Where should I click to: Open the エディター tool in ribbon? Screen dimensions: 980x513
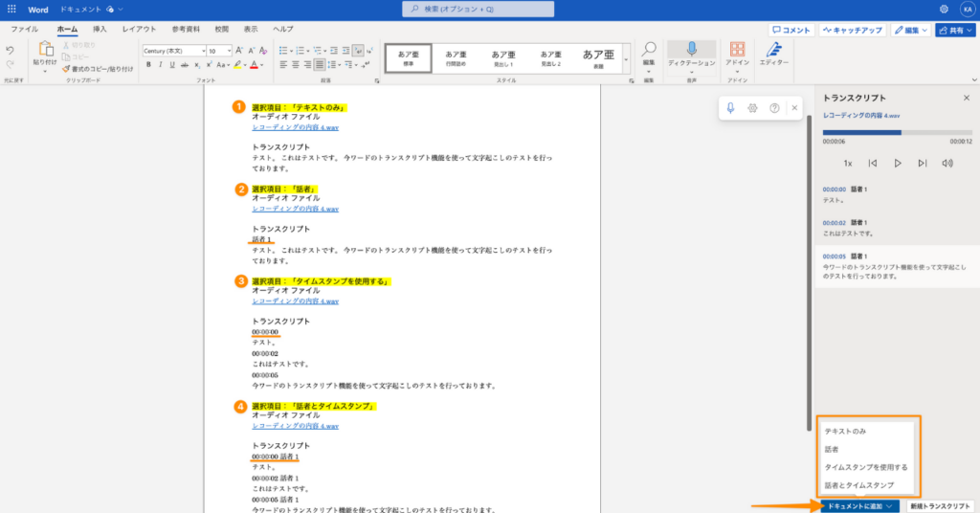click(773, 54)
